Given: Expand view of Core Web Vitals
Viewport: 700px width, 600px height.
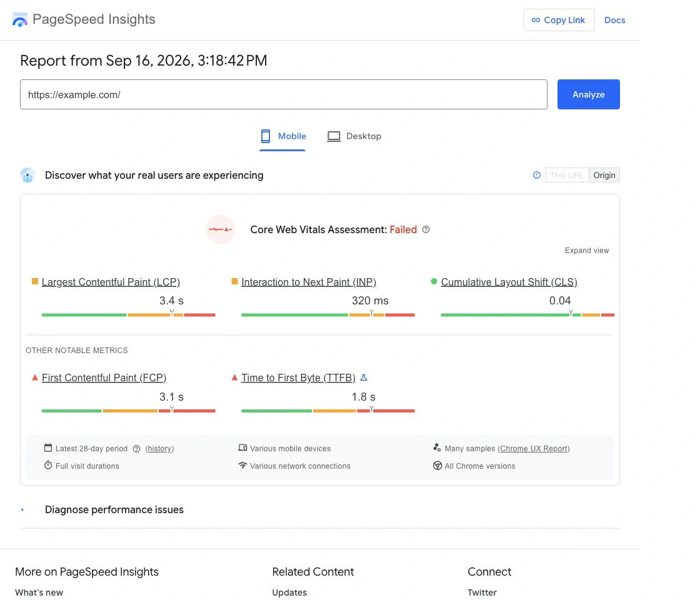Looking at the screenshot, I should 587,251.
